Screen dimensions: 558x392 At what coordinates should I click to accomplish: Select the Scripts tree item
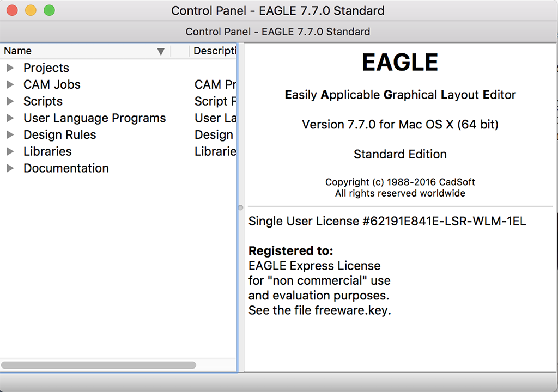[x=43, y=101]
